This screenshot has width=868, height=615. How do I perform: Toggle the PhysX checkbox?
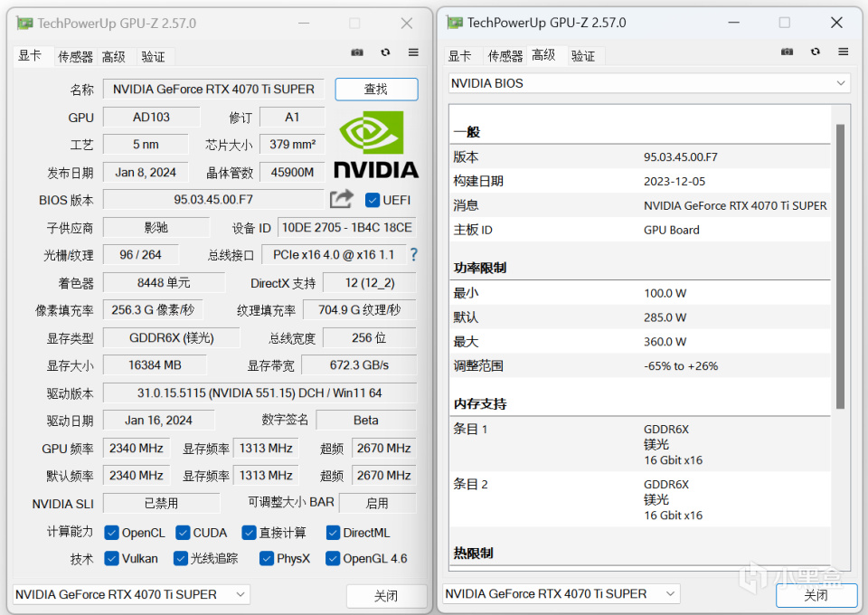266,559
